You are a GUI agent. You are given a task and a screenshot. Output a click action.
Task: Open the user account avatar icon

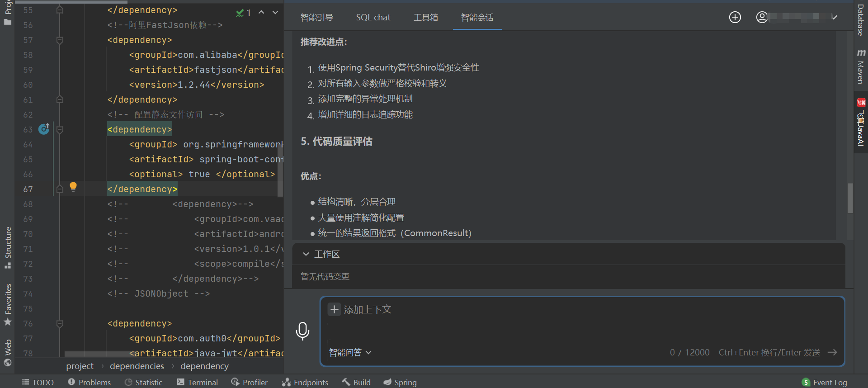762,17
